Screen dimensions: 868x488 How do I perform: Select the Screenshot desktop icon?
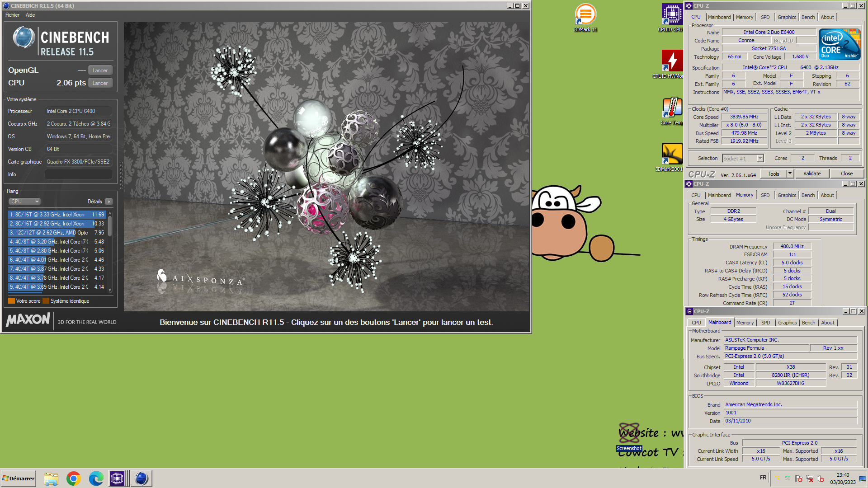629,437
